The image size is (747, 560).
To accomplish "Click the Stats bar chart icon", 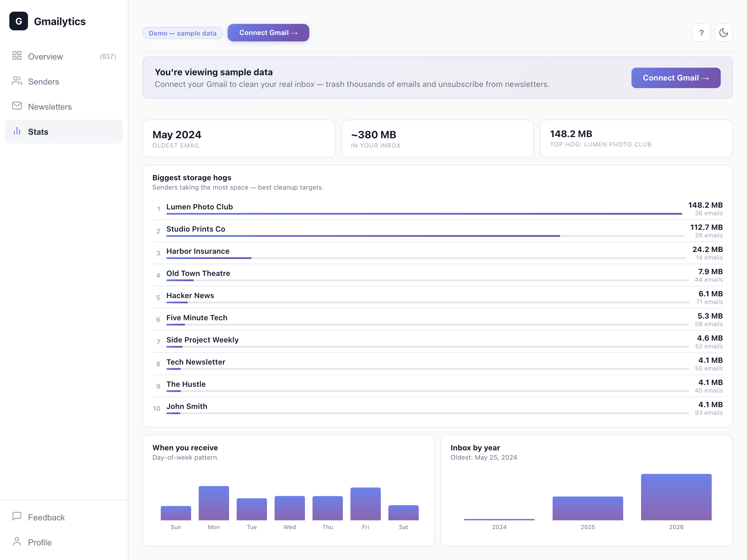I will coord(17,131).
